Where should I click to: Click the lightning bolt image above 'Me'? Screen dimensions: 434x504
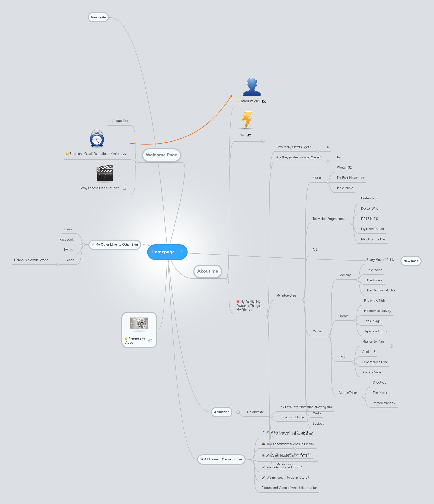[246, 120]
